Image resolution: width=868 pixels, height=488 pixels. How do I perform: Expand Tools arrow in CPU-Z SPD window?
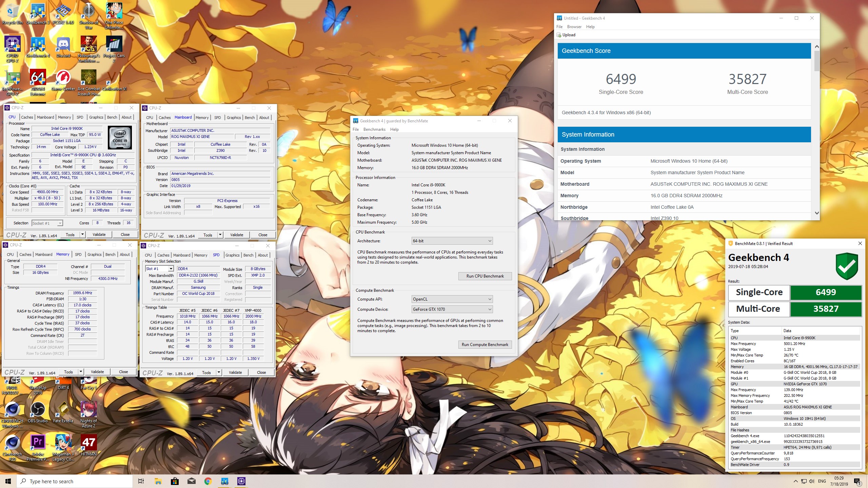click(x=218, y=372)
